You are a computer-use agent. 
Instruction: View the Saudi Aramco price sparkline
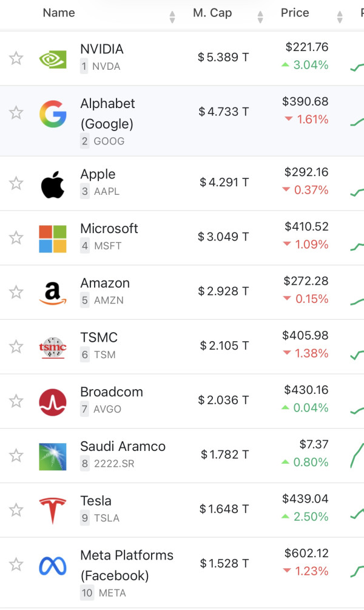click(x=357, y=455)
